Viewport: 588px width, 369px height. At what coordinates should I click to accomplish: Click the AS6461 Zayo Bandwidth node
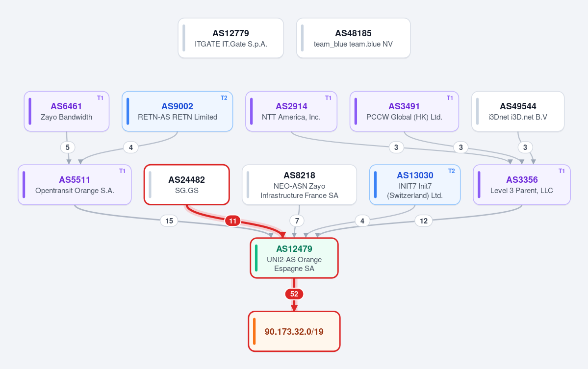(66, 111)
